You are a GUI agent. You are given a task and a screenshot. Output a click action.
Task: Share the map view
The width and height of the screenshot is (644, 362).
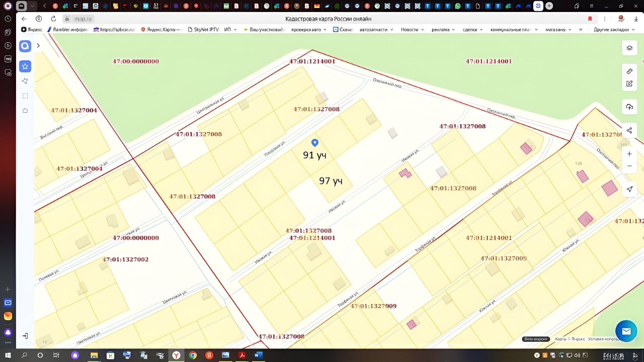click(x=629, y=131)
